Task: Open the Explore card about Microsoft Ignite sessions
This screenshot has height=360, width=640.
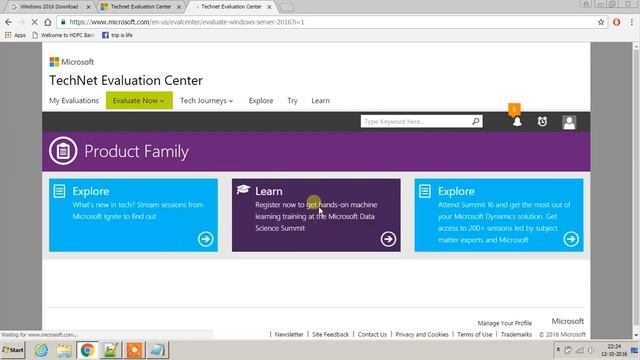Action: (x=133, y=215)
